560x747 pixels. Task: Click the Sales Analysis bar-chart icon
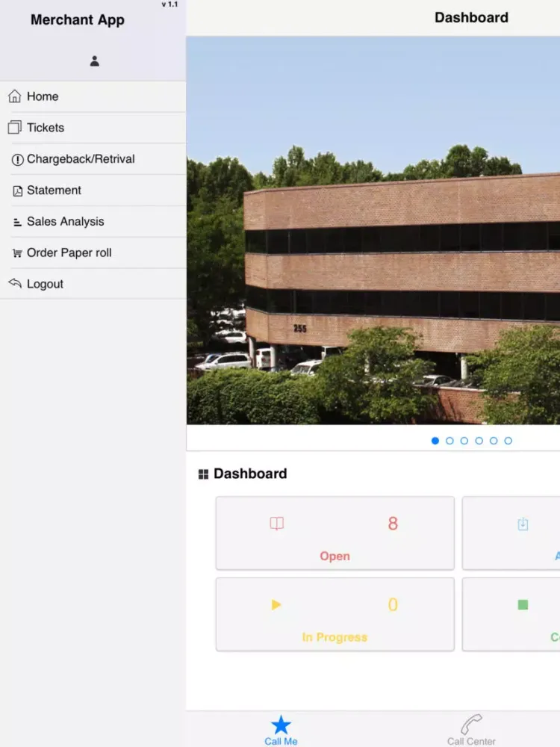coord(18,222)
